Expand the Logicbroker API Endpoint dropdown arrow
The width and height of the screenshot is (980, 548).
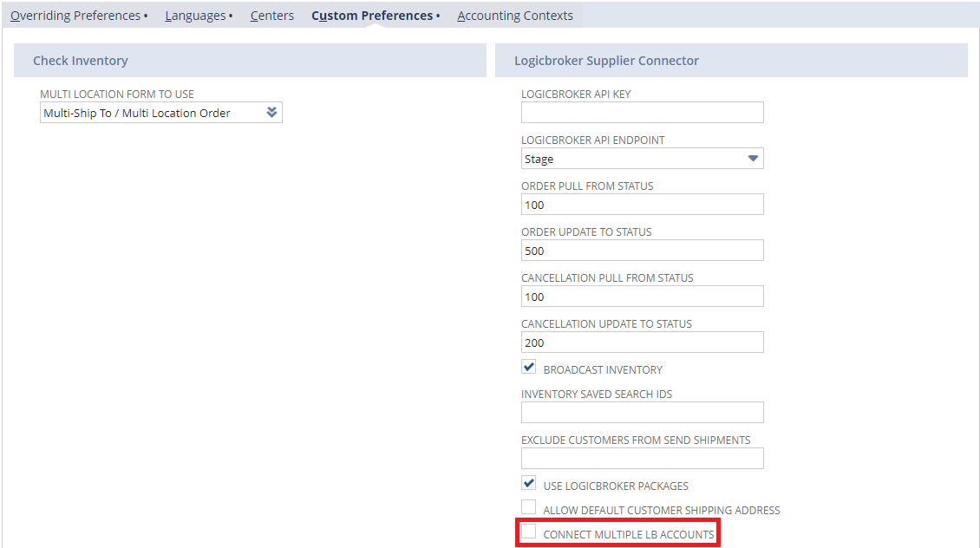(753, 159)
